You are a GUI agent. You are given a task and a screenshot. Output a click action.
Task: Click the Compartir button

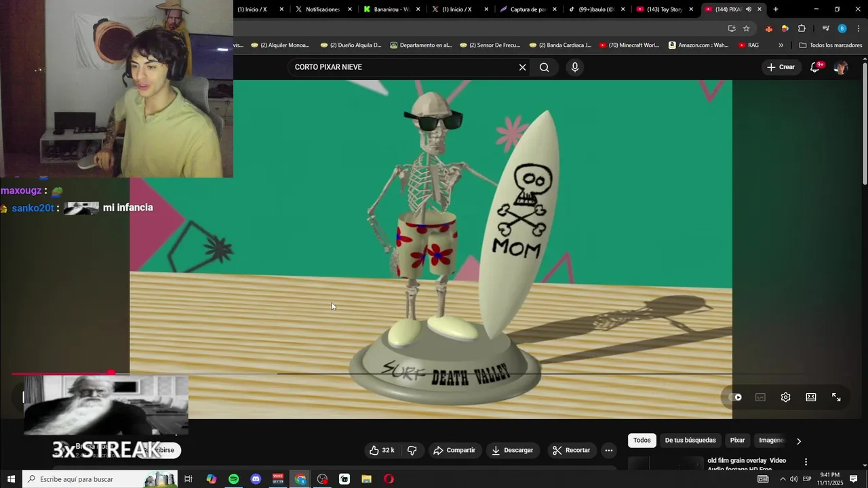click(x=454, y=450)
